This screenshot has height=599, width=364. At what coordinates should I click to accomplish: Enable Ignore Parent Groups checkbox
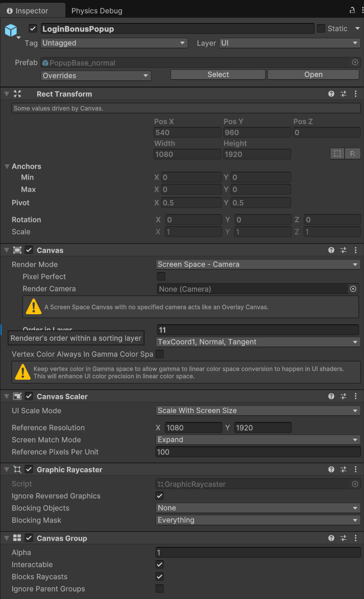pyautogui.click(x=160, y=589)
